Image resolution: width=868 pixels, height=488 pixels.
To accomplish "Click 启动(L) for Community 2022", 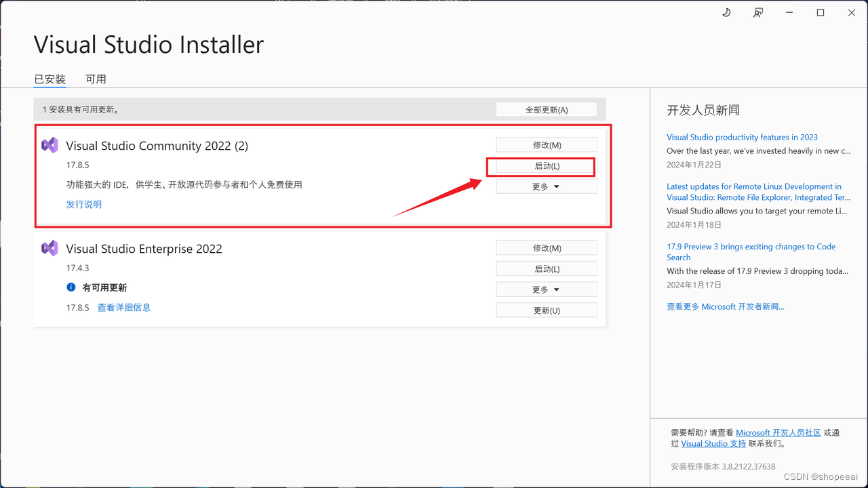I will click(x=547, y=166).
